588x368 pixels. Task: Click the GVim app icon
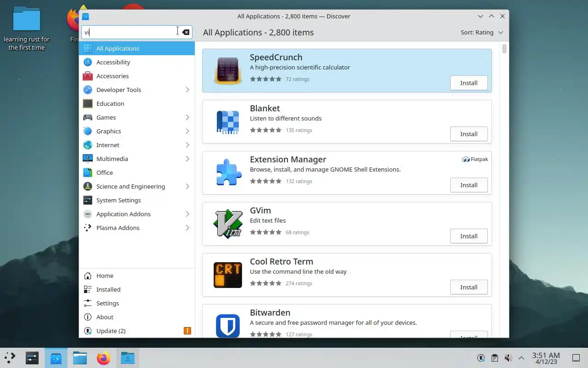(x=228, y=224)
